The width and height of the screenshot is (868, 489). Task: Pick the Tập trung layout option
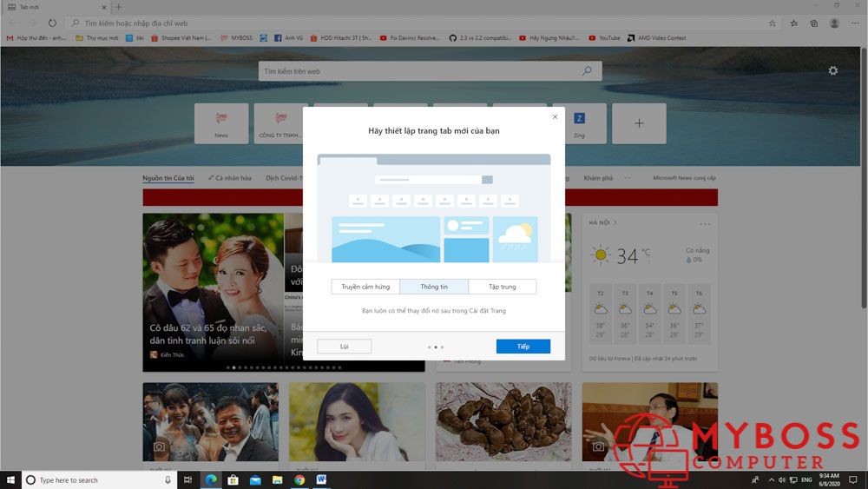[x=502, y=287]
